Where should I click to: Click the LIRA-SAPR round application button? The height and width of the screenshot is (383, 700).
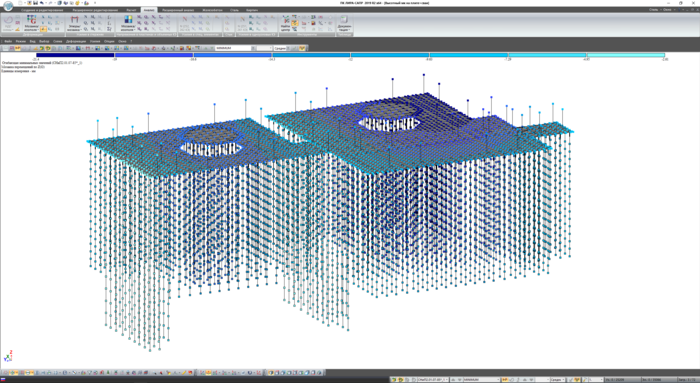pos(8,5)
